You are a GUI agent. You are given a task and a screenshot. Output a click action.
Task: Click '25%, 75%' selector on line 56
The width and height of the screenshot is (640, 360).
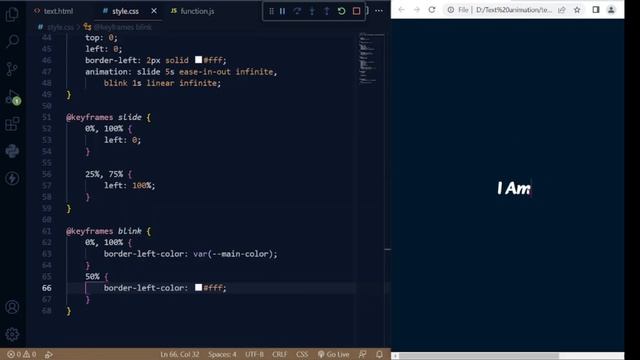[104, 174]
